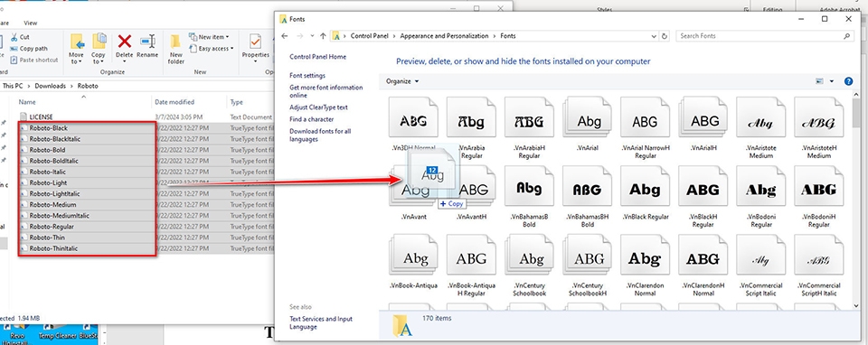Click the Temp Cleaner desktop shortcut

[x=57, y=333]
